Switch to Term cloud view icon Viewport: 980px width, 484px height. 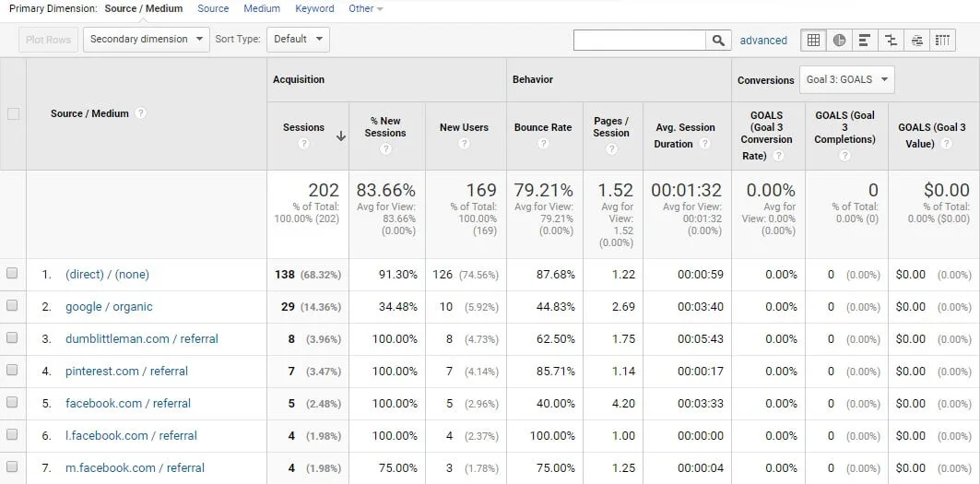click(x=917, y=40)
